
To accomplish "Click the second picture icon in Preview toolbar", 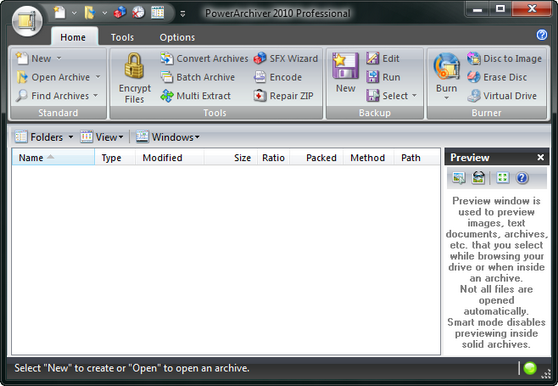I will coord(478,178).
